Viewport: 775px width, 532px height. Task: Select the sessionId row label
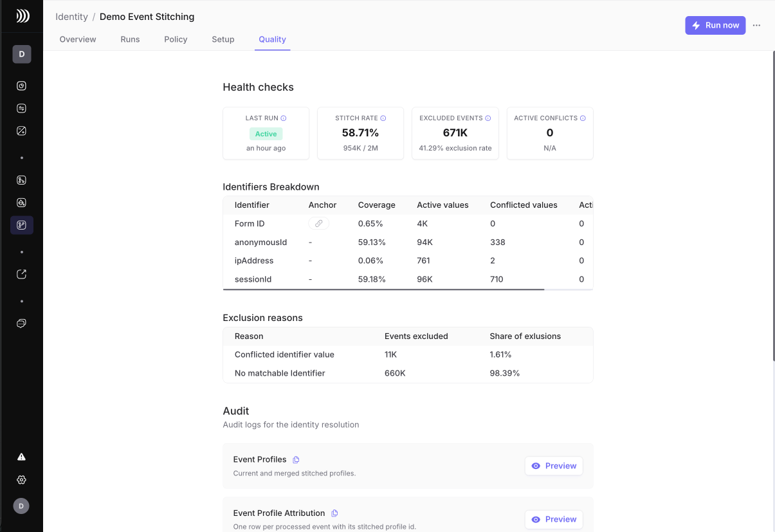253,280
